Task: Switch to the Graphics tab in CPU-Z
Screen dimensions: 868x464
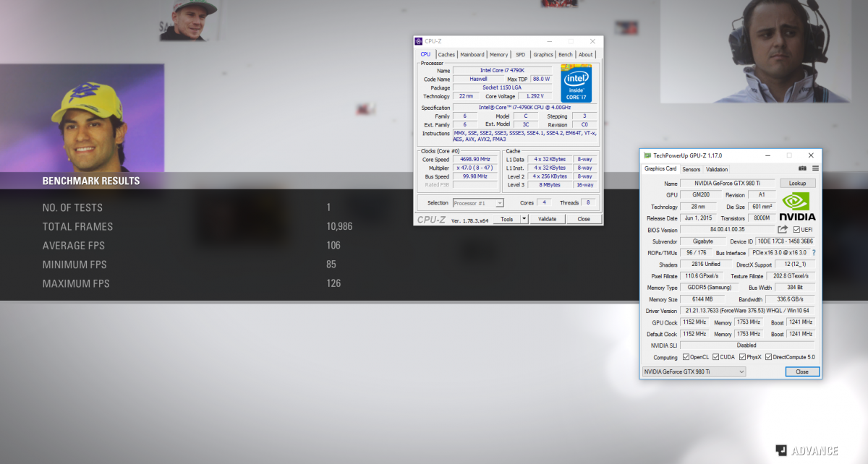Action: [543, 54]
